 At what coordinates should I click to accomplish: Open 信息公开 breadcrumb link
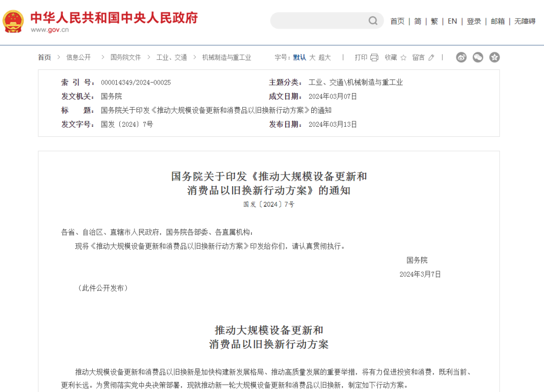[79, 57]
